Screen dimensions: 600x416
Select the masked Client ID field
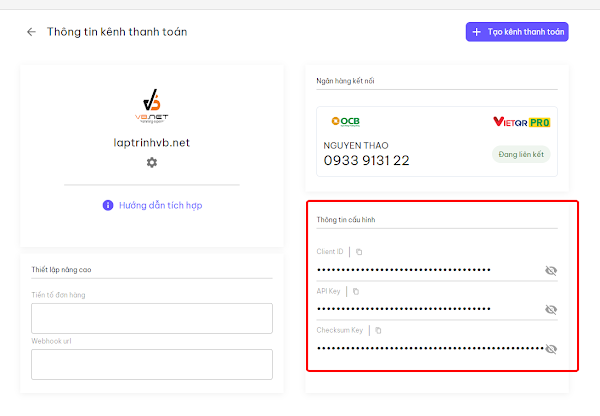(x=420, y=270)
